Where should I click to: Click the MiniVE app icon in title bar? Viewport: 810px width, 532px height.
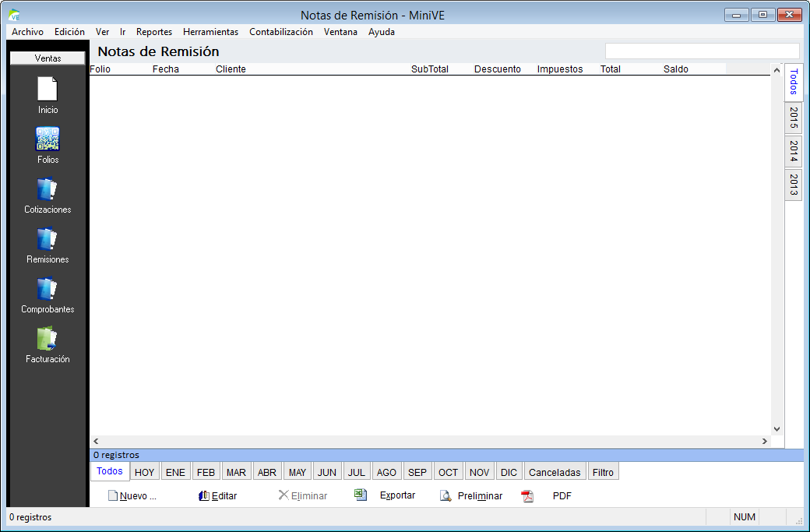(15, 15)
